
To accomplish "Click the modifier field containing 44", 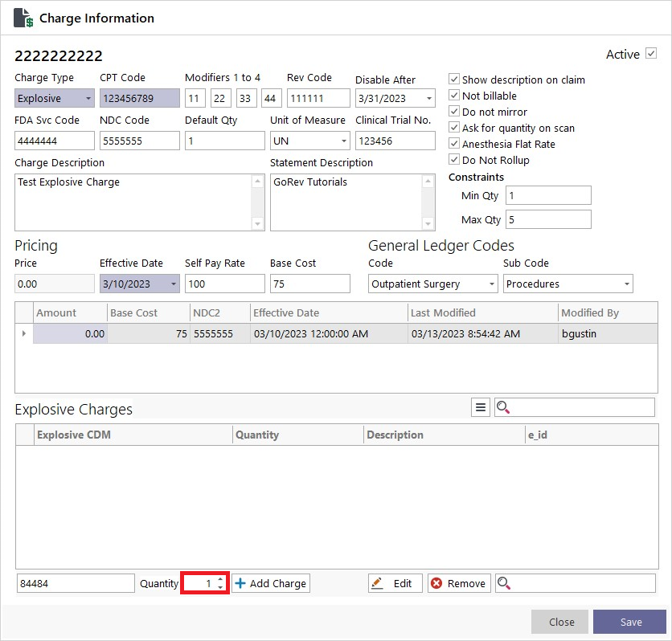I will click(271, 98).
